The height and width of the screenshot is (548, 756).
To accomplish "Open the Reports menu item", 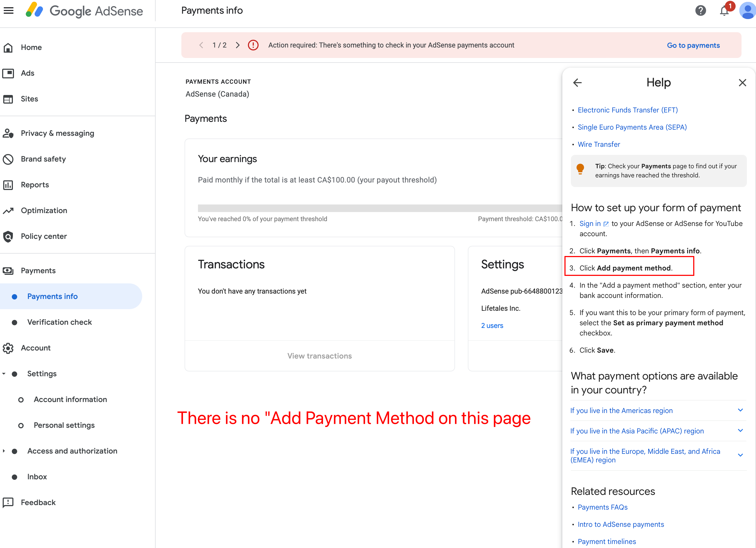I will pos(35,185).
